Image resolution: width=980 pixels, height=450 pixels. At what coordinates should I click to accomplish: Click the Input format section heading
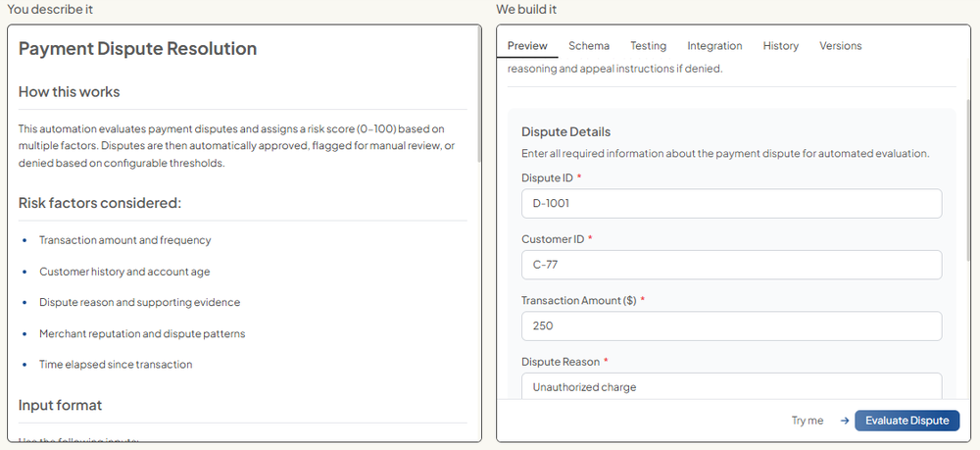coord(60,405)
